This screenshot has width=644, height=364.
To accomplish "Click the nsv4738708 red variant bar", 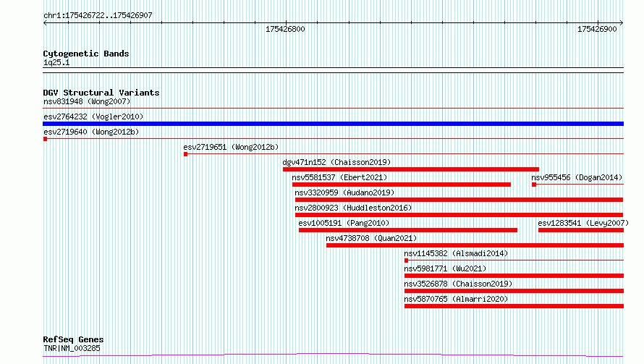I will 475,245.
